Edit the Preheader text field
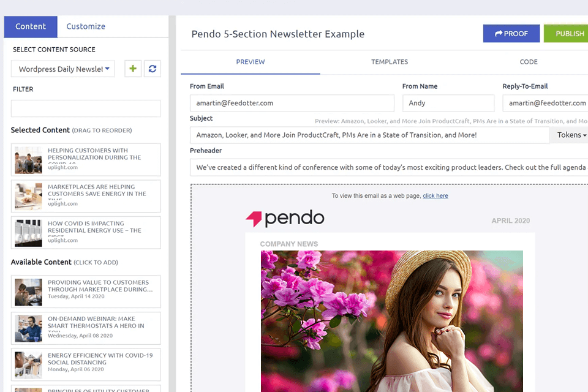This screenshot has height=392, width=588. point(390,167)
